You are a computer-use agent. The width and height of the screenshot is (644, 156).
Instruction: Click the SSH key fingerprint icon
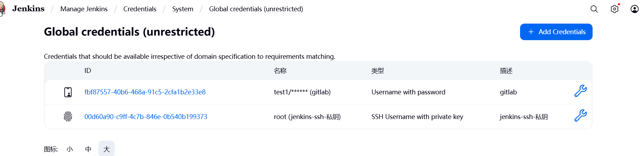68,117
